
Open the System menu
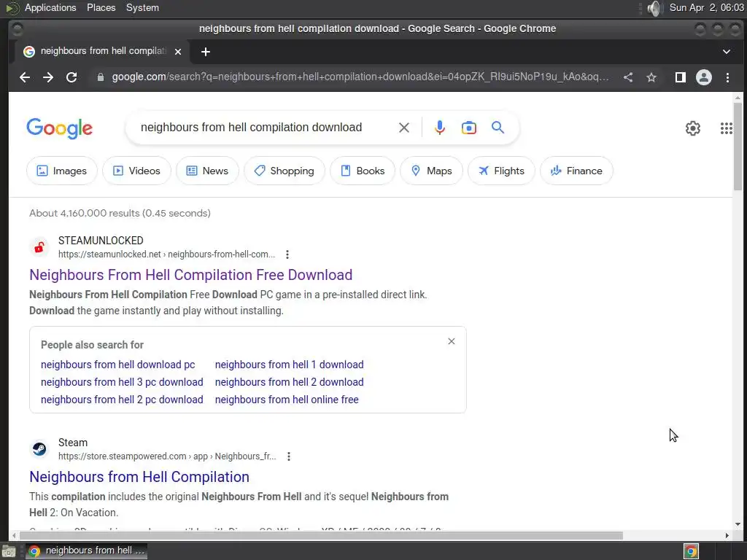pyautogui.click(x=142, y=7)
